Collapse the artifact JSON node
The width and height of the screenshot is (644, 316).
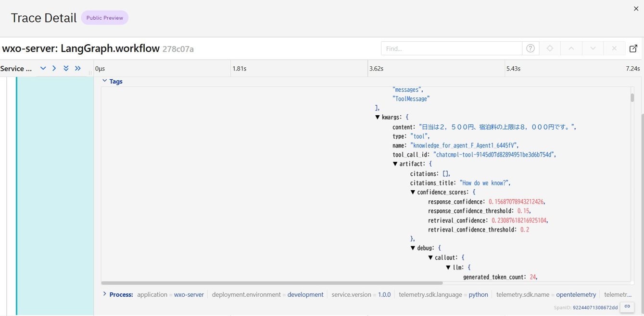(x=395, y=164)
